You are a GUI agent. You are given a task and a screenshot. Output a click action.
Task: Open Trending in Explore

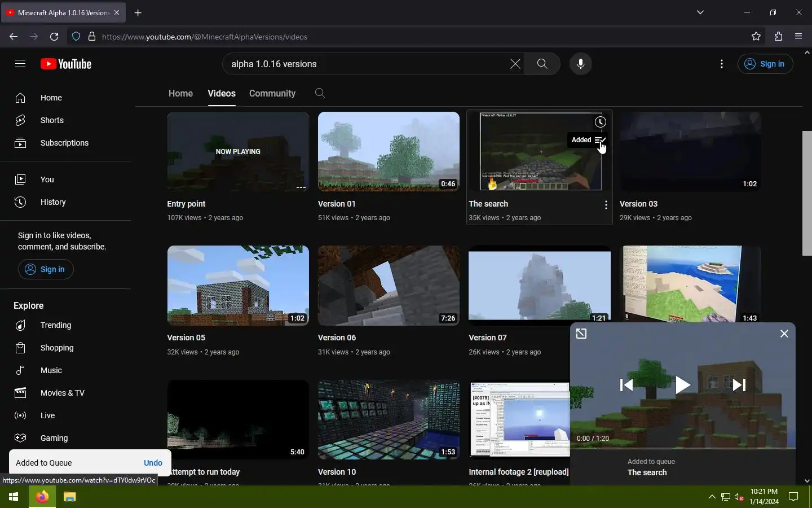point(65,325)
